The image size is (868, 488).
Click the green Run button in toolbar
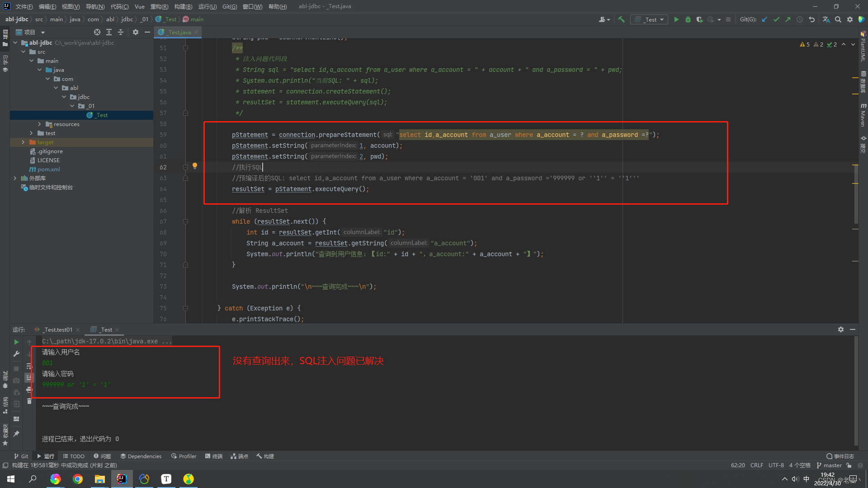676,19
